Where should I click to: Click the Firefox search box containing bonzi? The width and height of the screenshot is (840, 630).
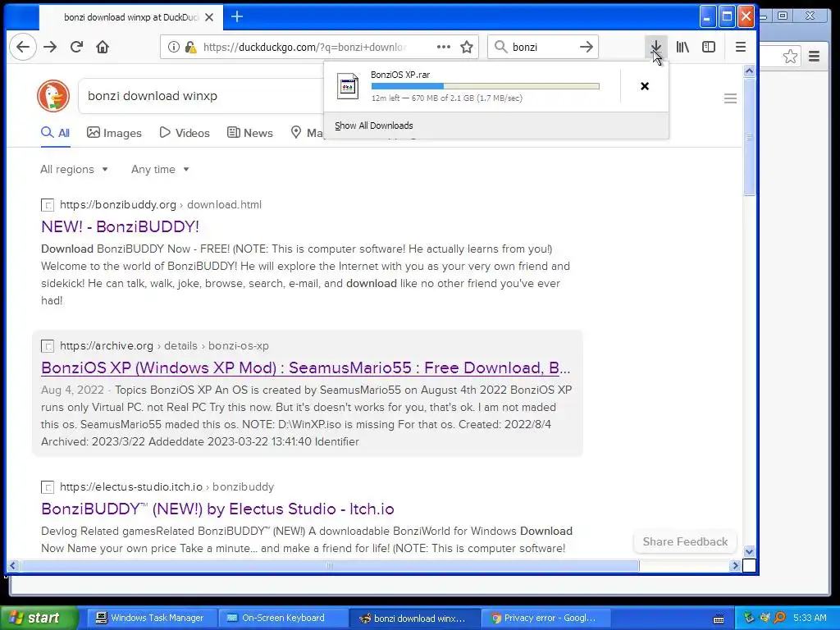(543, 47)
